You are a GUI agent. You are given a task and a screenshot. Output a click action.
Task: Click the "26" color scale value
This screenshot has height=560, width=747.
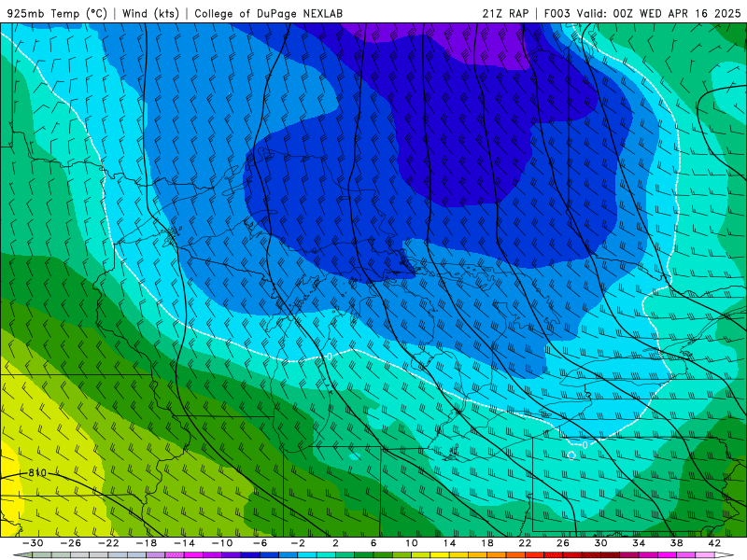click(563, 543)
